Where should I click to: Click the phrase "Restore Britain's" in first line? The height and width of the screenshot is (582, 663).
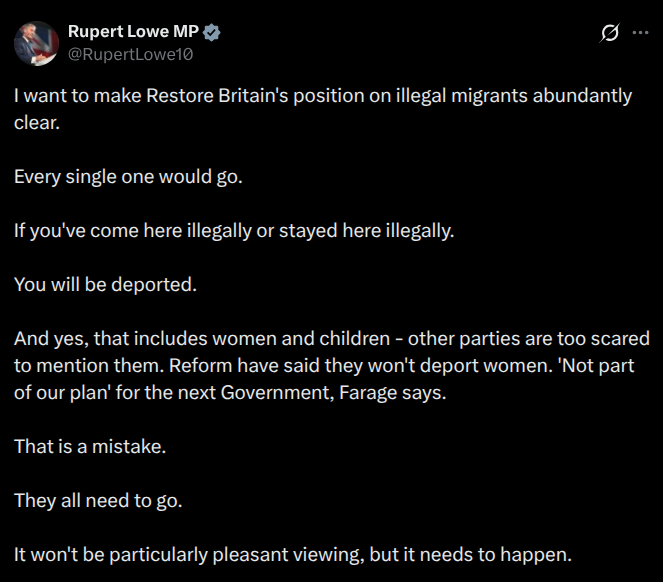click(x=217, y=96)
